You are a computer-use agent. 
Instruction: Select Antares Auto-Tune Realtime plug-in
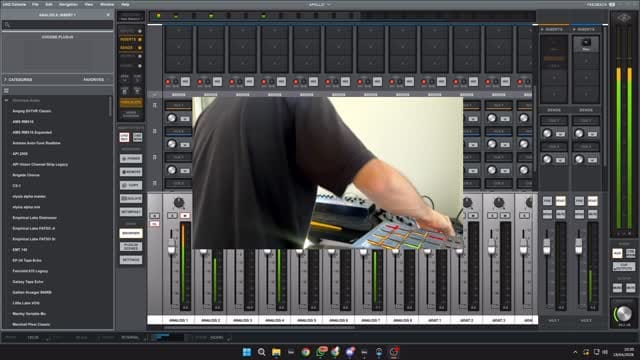pos(36,143)
